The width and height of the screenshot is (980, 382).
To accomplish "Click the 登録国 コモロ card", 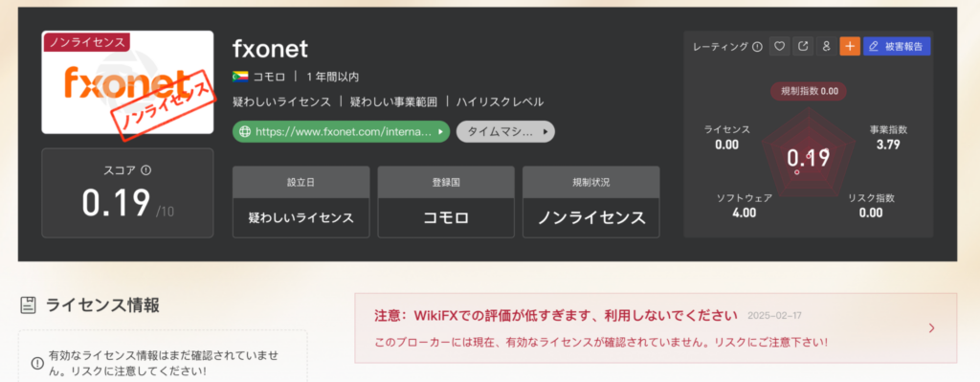I will [x=446, y=202].
